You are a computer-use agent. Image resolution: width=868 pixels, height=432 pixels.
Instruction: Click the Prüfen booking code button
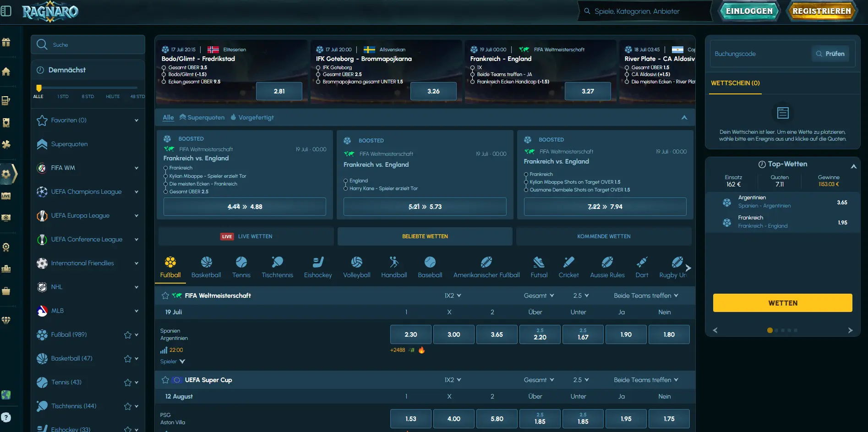click(830, 54)
